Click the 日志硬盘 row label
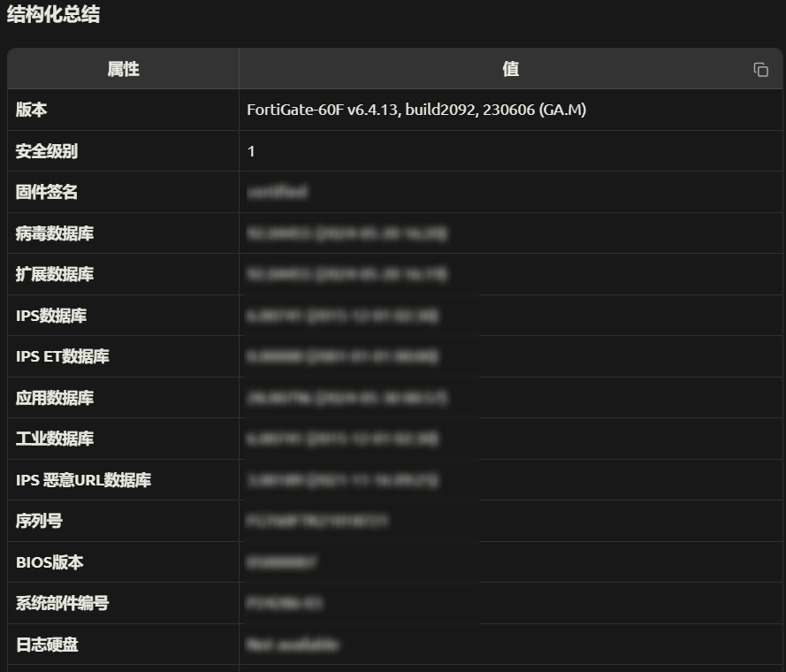The image size is (786, 672). [47, 645]
